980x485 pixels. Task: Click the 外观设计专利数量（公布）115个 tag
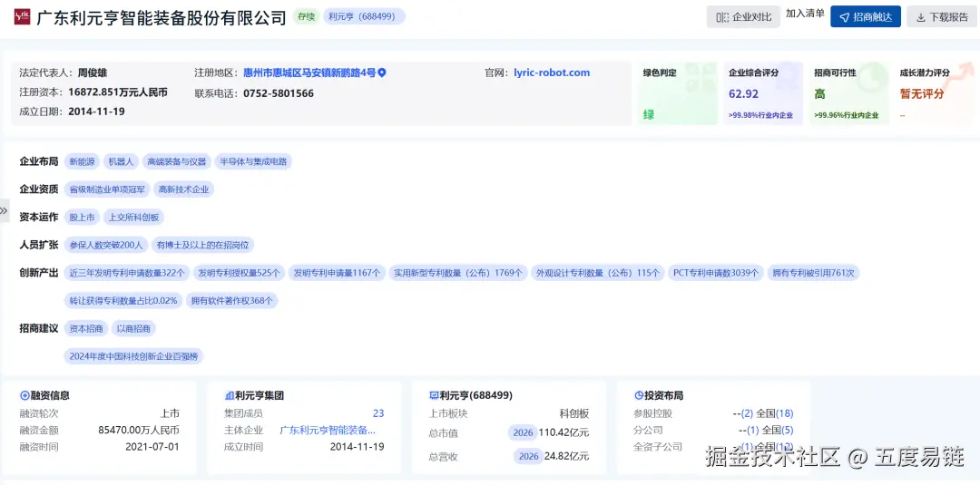tap(597, 273)
